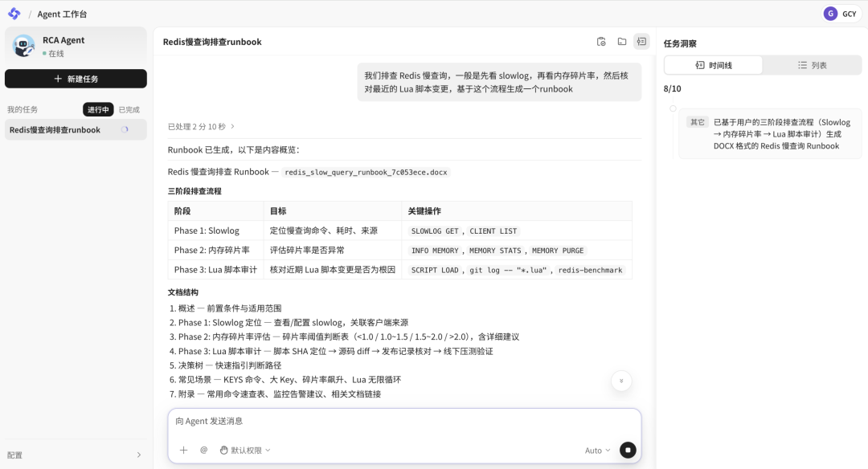Select the 列表 tab
The width and height of the screenshot is (868, 469).
tap(812, 65)
